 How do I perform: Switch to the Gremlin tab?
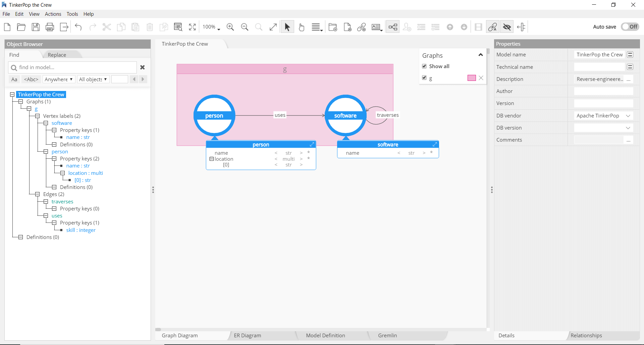click(387, 336)
